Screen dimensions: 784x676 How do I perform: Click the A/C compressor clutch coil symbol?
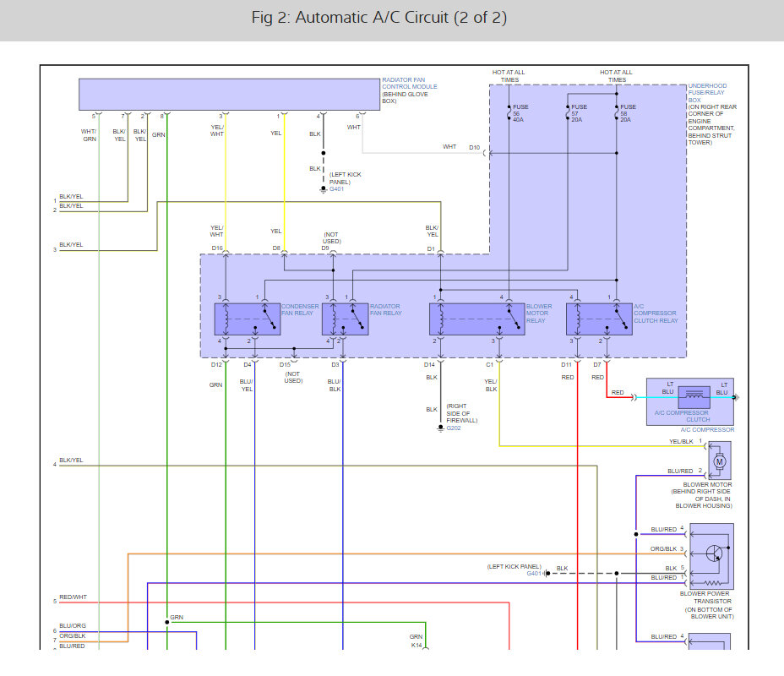pyautogui.click(x=694, y=397)
